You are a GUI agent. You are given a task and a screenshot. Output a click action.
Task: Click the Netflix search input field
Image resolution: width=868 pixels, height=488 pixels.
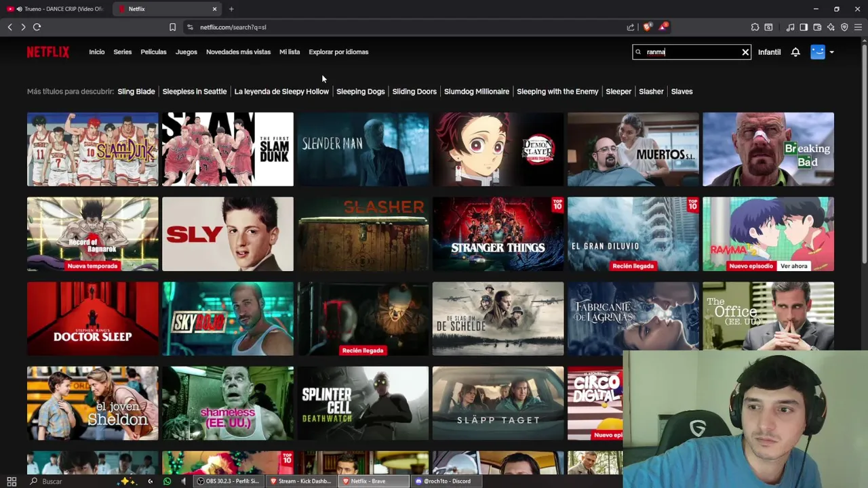click(692, 52)
